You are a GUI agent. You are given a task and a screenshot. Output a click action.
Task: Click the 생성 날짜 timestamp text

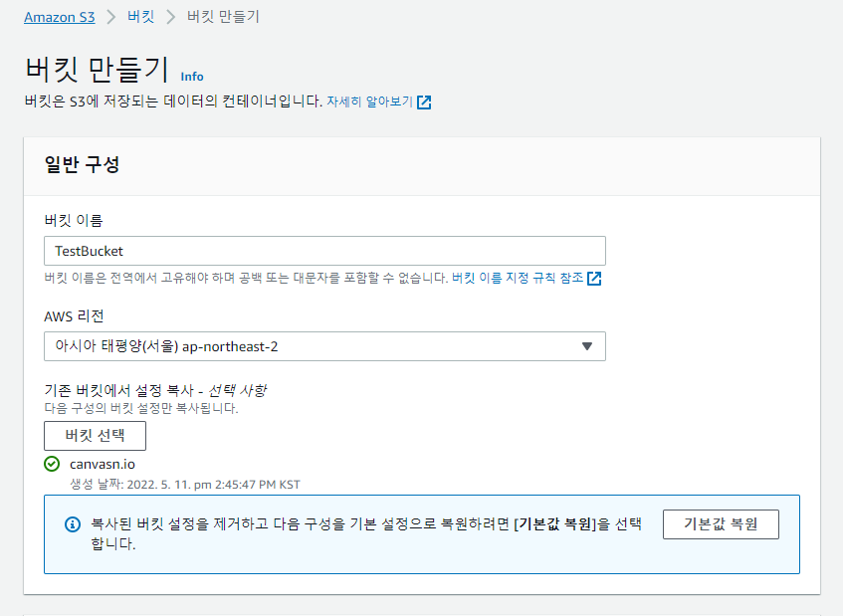185,485
